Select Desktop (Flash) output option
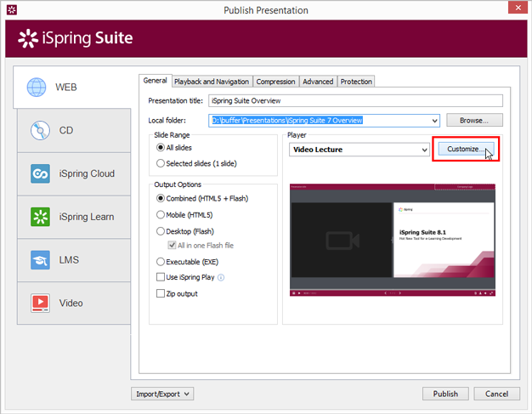Screen dimensions: 532x414 click(x=161, y=231)
